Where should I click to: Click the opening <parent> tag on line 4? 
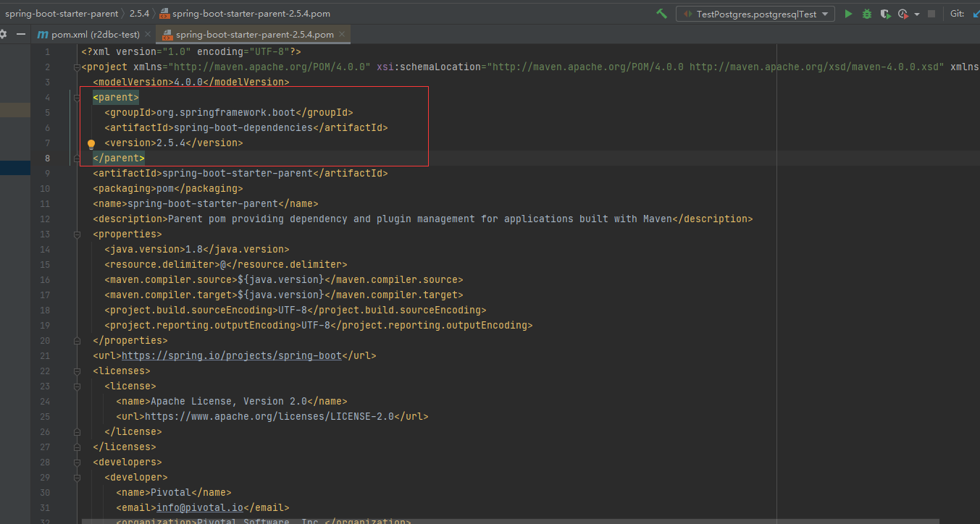[x=116, y=97]
